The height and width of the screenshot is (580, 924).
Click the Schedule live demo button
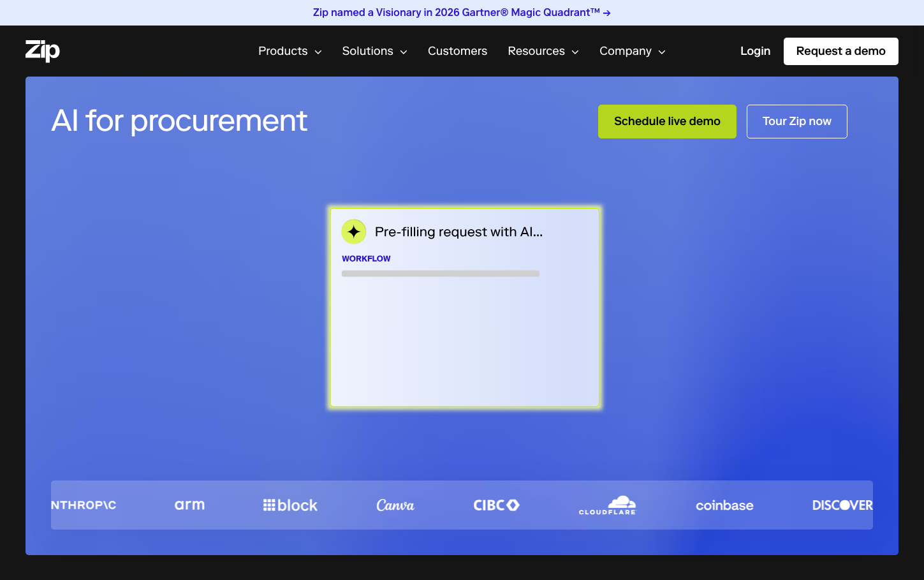click(667, 121)
